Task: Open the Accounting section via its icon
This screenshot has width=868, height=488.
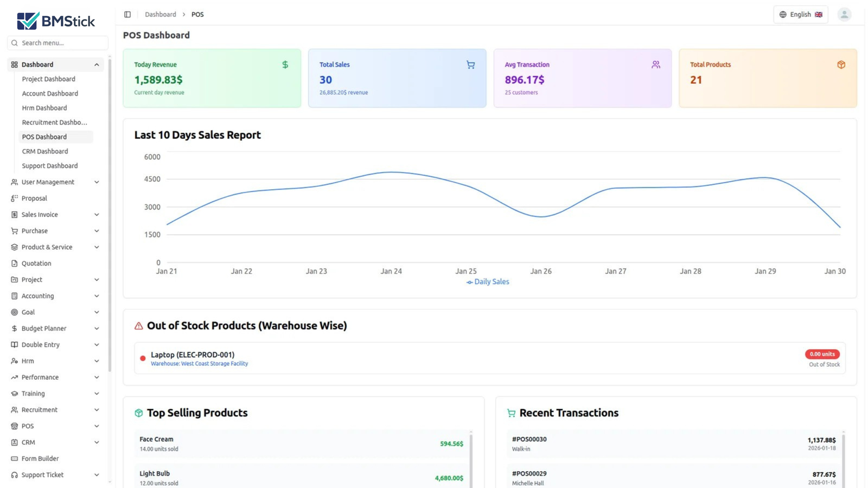Action: tap(14, 296)
